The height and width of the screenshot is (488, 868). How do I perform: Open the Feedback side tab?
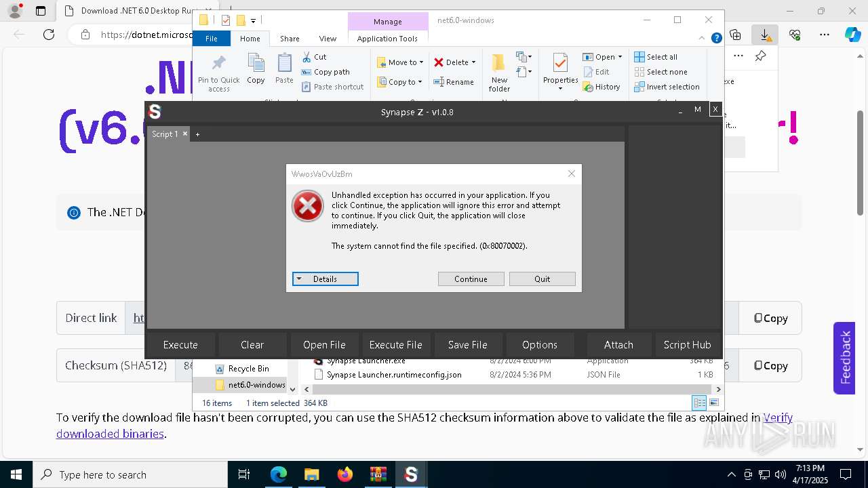tap(844, 357)
